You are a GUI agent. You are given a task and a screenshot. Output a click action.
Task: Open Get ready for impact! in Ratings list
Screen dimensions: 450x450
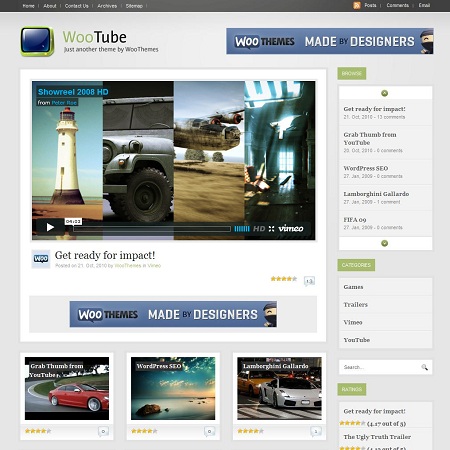[x=374, y=411]
